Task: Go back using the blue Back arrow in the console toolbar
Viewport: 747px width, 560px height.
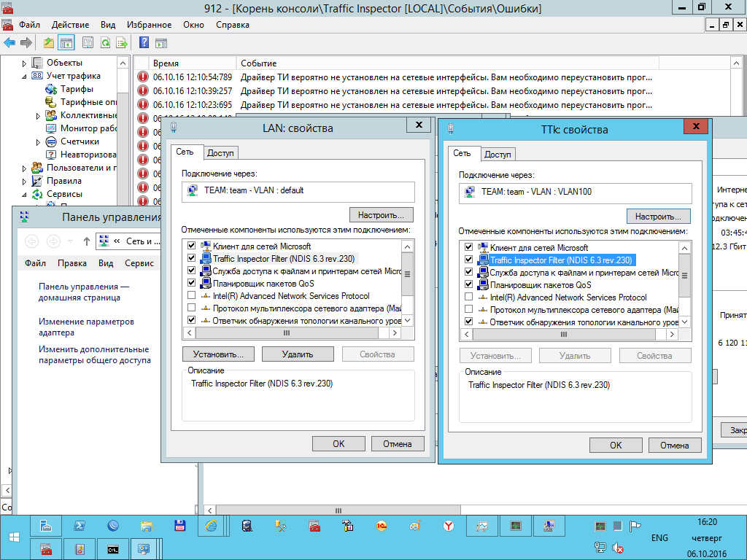Action: [9, 43]
